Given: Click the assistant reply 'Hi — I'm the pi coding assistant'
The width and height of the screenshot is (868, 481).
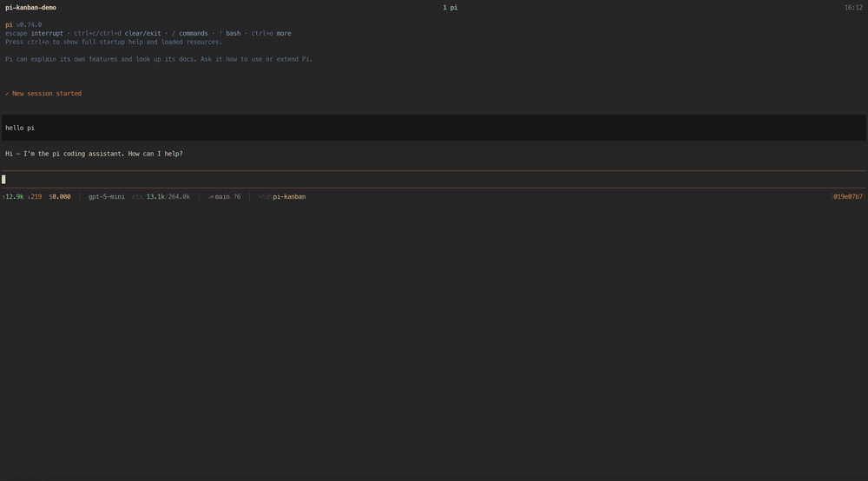Looking at the screenshot, I should (x=94, y=154).
